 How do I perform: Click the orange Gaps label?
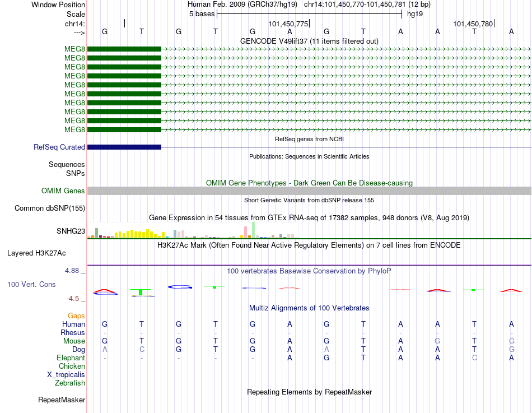76,316
